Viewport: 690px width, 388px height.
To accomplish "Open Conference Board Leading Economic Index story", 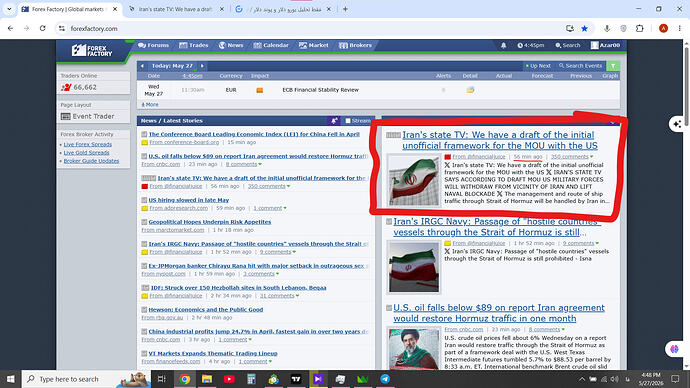I will point(254,134).
